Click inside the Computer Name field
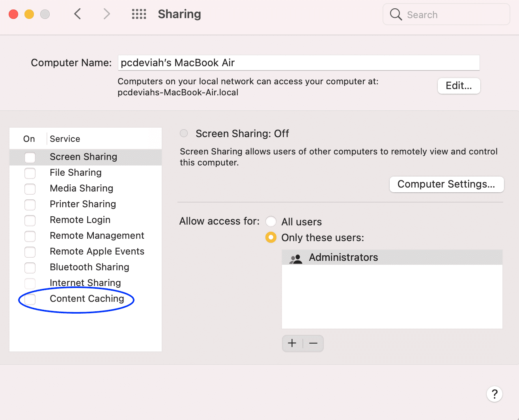Image resolution: width=519 pixels, height=420 pixels. [299, 63]
